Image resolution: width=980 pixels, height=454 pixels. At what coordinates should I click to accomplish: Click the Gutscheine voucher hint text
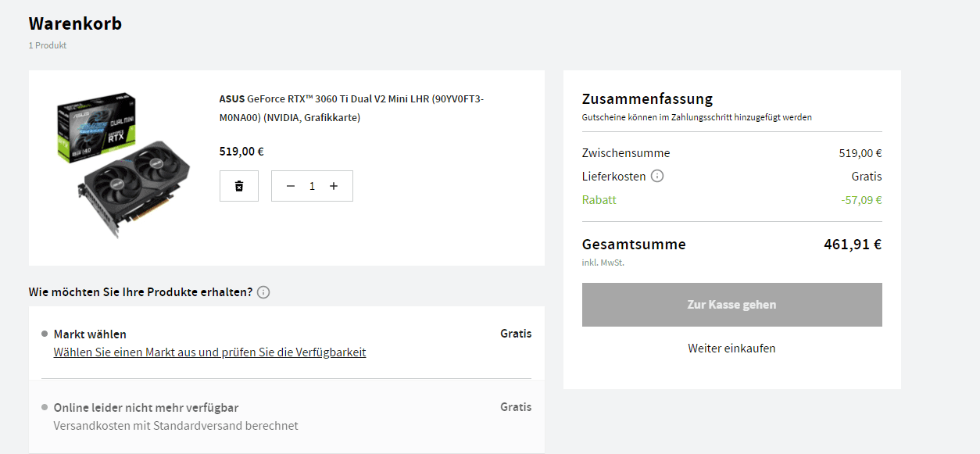click(x=697, y=117)
